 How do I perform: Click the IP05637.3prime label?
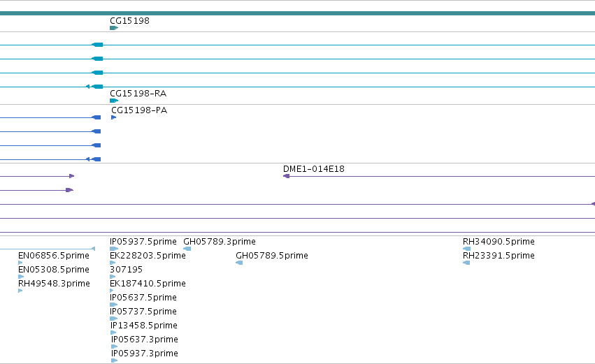point(145,340)
